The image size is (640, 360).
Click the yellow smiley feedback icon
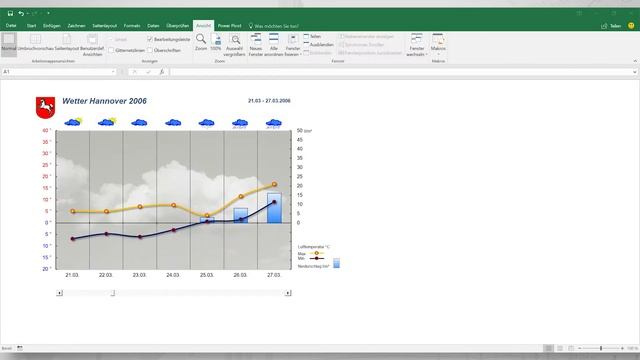[x=631, y=26]
